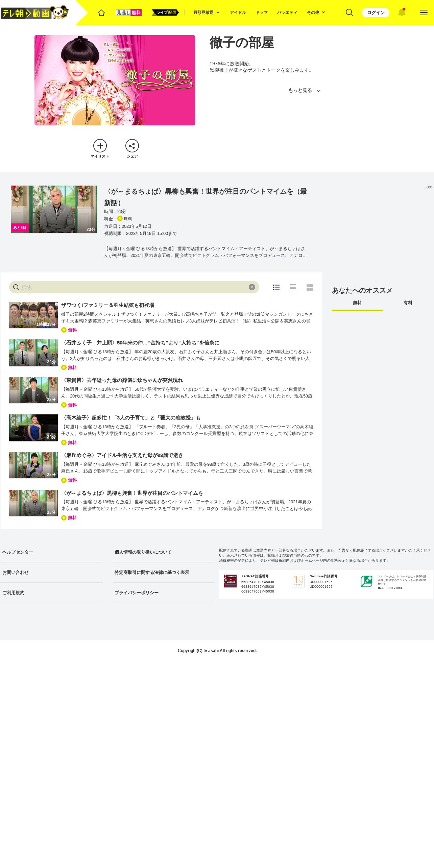Open が~まるちょば thumbnail in episode list
434x868 pixels.
33,503
